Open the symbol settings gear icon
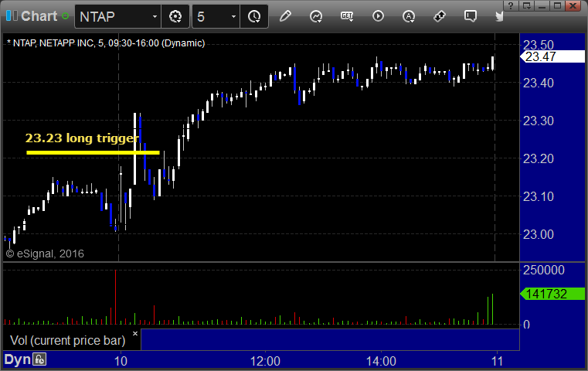The height and width of the screenshot is (371, 588). (x=175, y=16)
